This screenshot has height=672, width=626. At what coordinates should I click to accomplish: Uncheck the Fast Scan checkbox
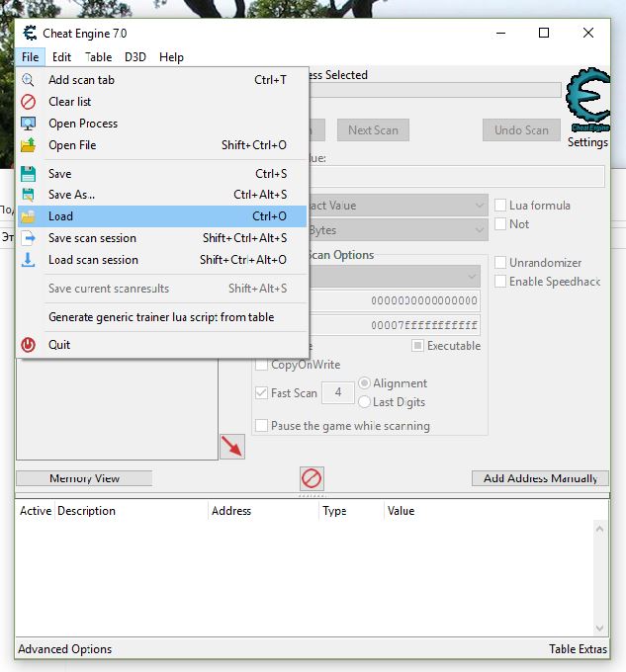tap(261, 392)
